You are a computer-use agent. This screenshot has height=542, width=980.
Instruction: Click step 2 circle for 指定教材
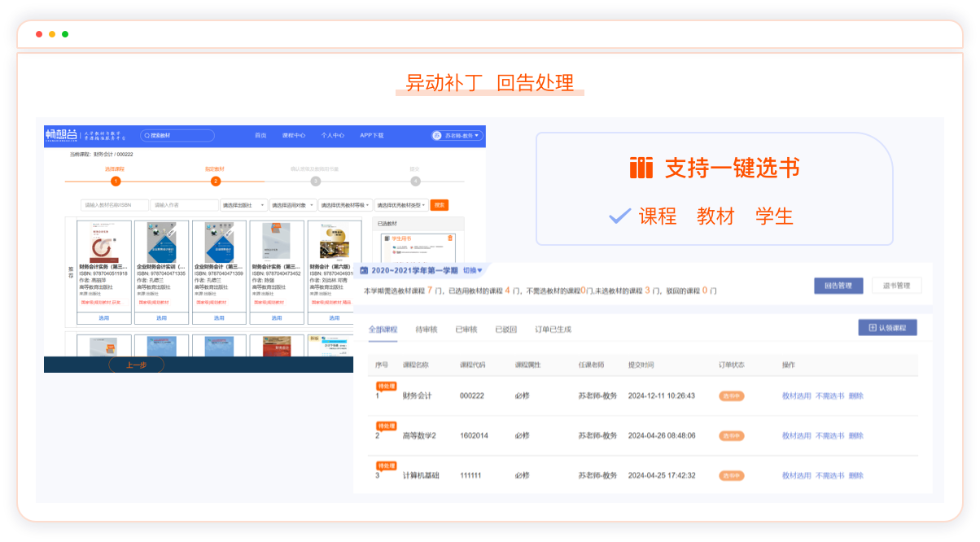point(216,181)
